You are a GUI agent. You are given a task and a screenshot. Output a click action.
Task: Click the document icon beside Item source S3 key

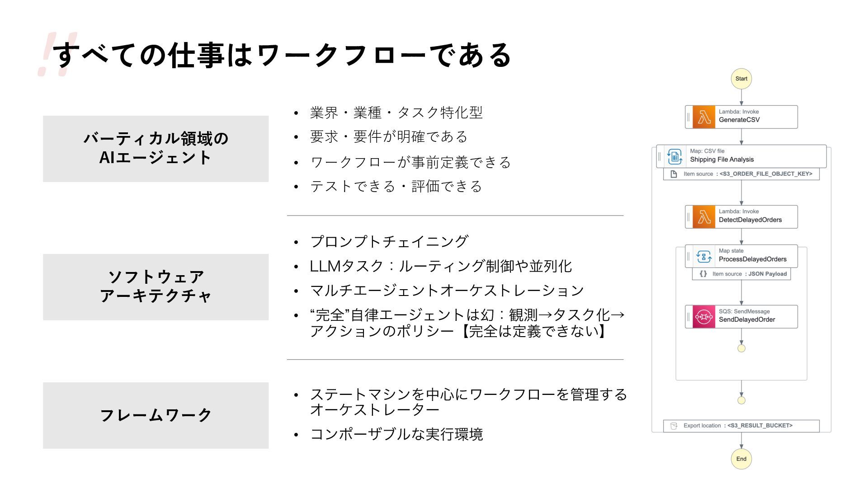pos(674,174)
